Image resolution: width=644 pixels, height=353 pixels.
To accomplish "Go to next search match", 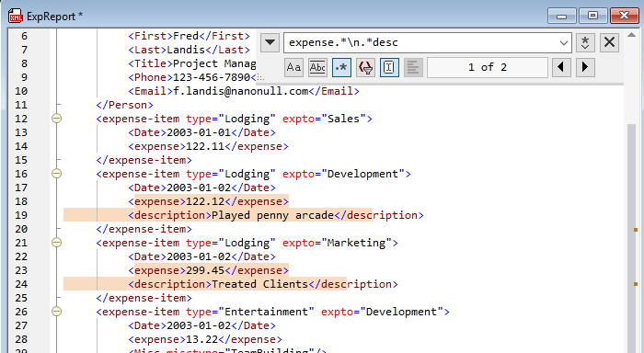I will click(585, 67).
